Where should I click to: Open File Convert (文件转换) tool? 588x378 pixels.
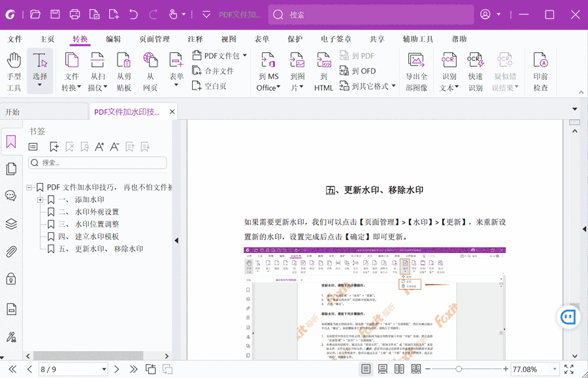tap(71, 72)
